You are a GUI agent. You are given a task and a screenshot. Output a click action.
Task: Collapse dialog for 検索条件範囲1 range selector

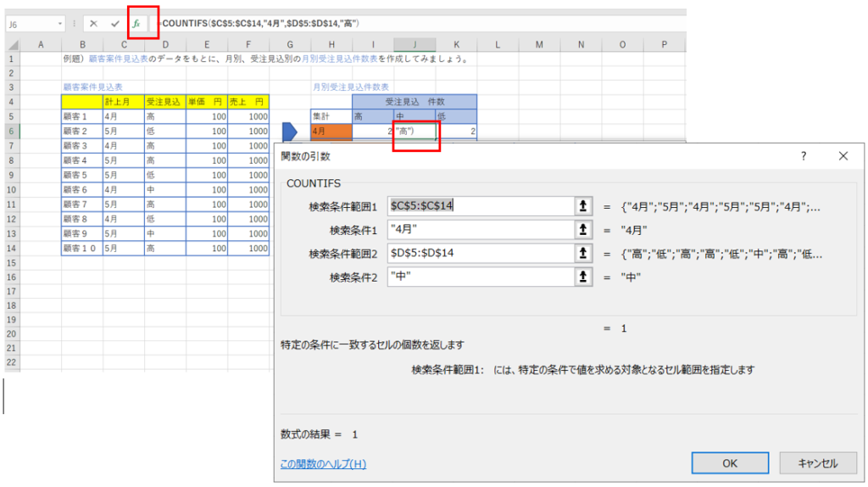583,206
